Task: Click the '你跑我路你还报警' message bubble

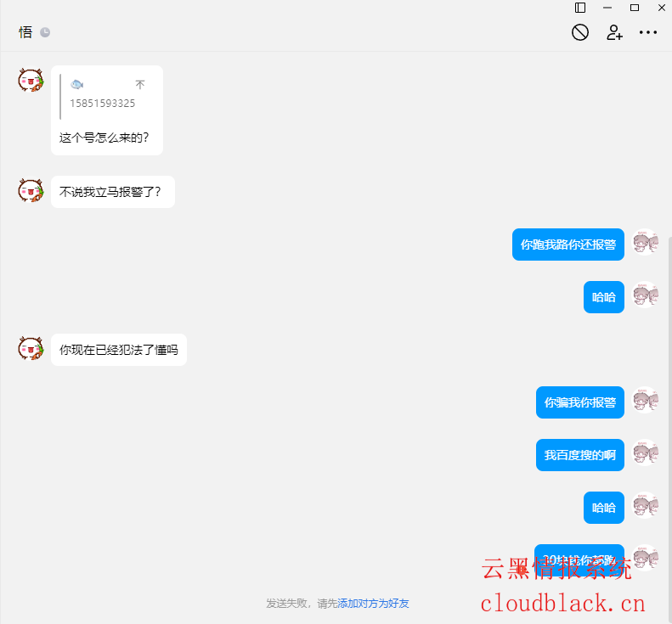Action: [568, 244]
